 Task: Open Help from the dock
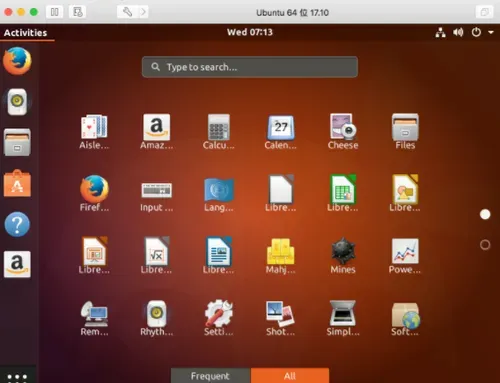pyautogui.click(x=17, y=224)
